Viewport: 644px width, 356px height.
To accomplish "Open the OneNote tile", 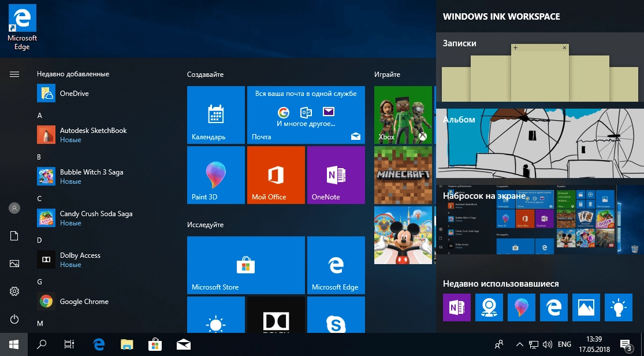I will tap(336, 175).
